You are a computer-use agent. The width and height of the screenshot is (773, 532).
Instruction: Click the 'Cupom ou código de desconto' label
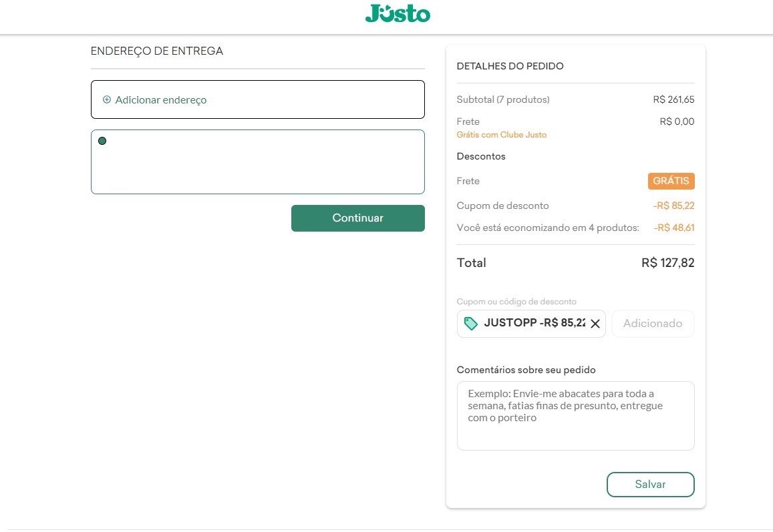516,302
